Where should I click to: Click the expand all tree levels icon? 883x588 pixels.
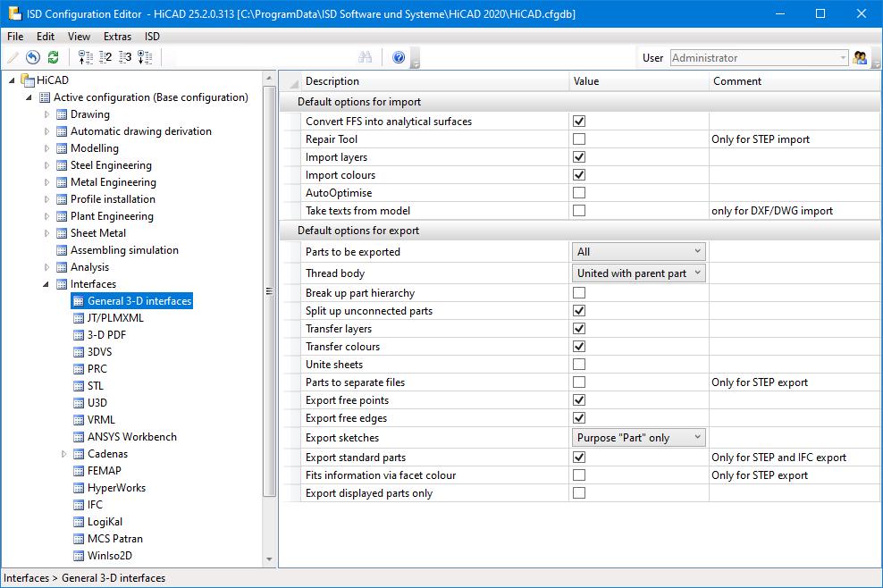click(x=145, y=57)
